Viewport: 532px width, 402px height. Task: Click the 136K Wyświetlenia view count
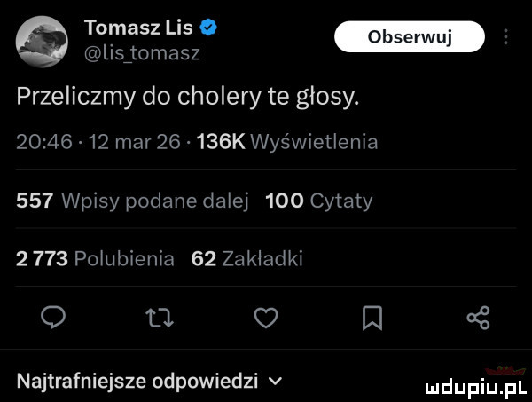304,142
